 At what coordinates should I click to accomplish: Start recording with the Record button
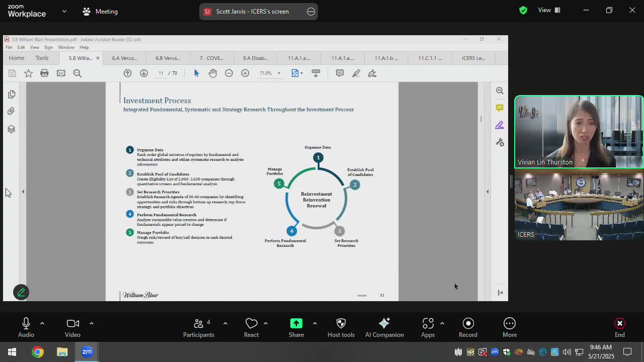pyautogui.click(x=468, y=327)
